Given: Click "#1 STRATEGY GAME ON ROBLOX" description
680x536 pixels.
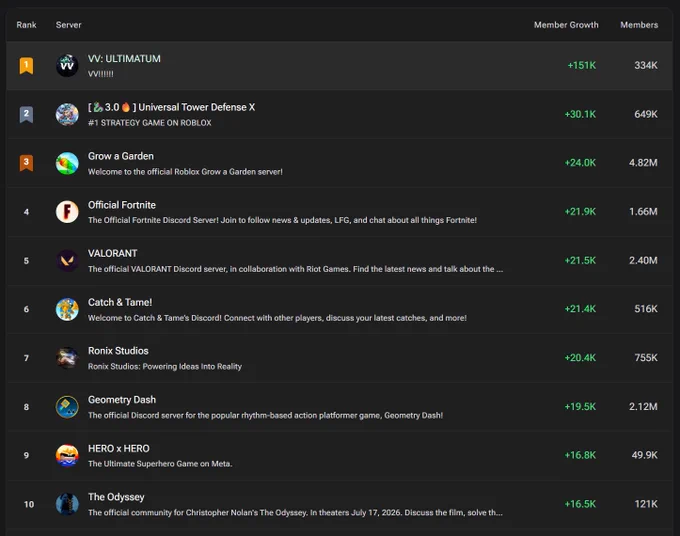Looking at the screenshot, I should 150,123.
